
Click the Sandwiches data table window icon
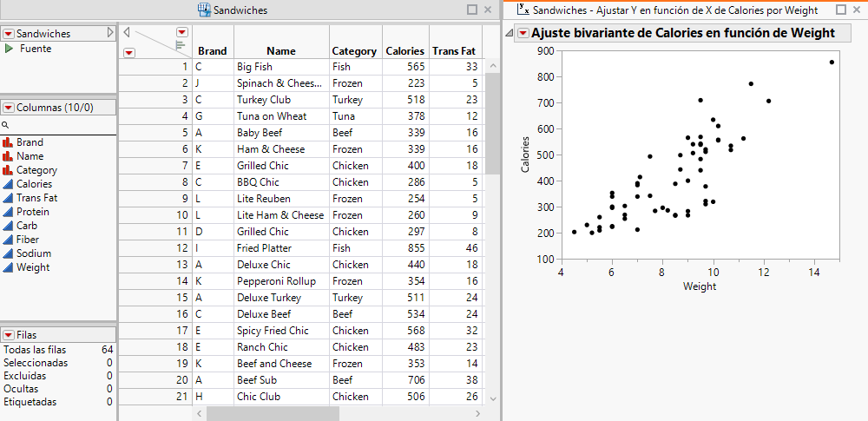click(x=204, y=10)
